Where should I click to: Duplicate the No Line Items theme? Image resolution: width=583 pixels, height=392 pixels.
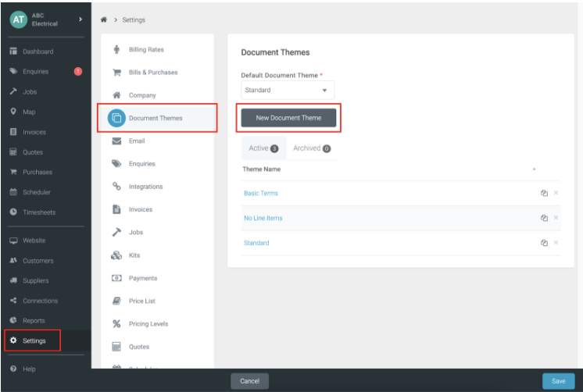(x=544, y=218)
